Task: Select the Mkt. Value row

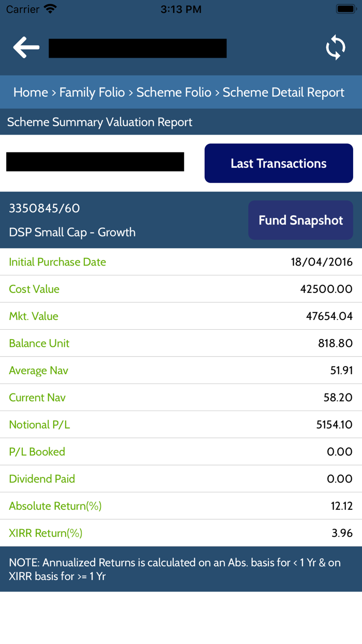Action: pos(181,316)
